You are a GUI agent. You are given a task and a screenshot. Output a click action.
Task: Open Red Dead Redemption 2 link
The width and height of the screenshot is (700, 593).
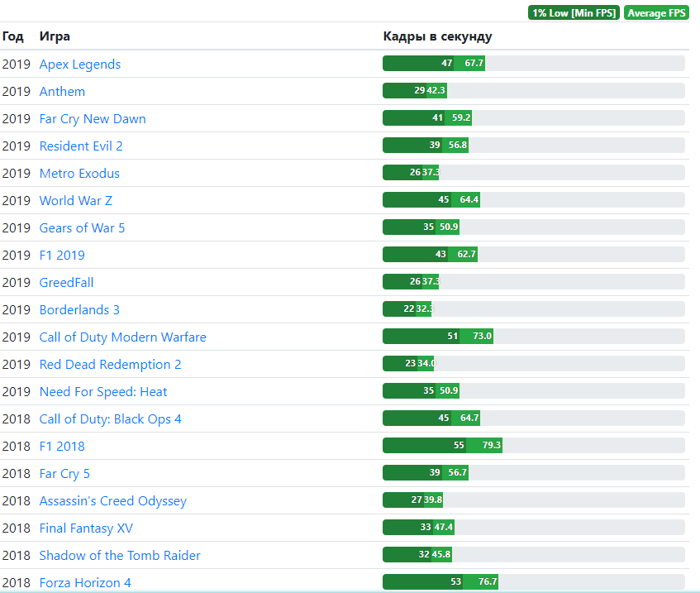(110, 364)
